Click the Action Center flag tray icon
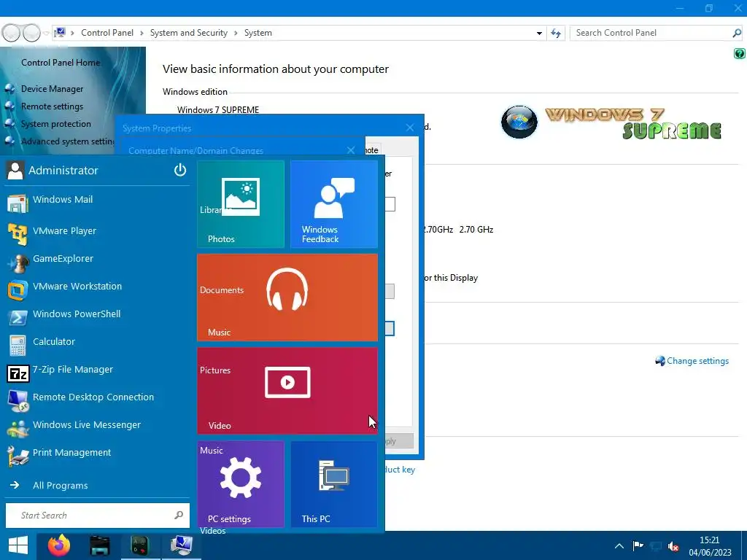 coord(638,545)
